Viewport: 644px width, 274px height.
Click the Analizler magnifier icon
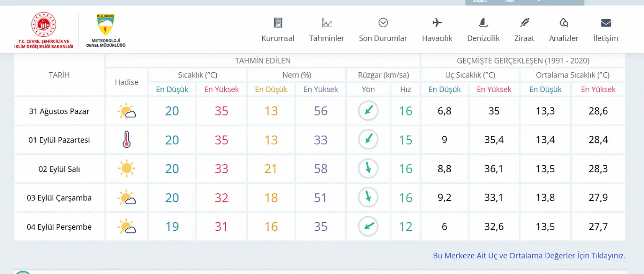coord(564,23)
